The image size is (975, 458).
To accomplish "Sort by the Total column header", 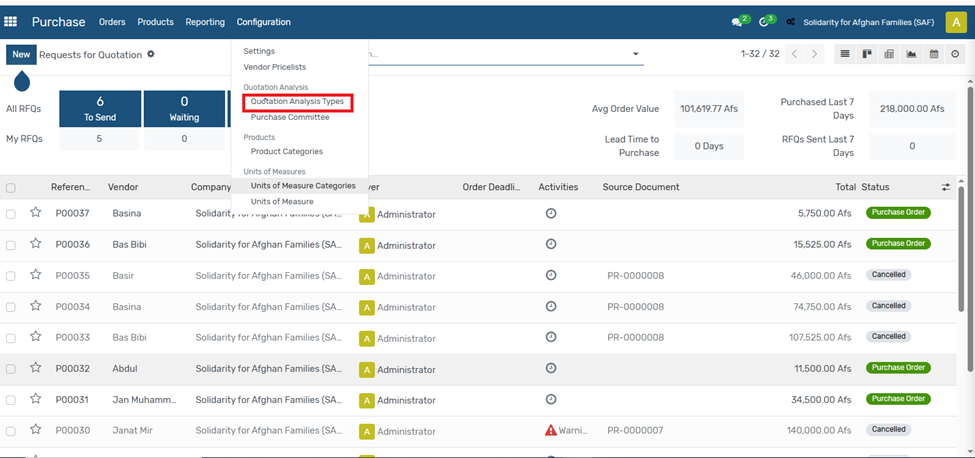I will click(846, 187).
